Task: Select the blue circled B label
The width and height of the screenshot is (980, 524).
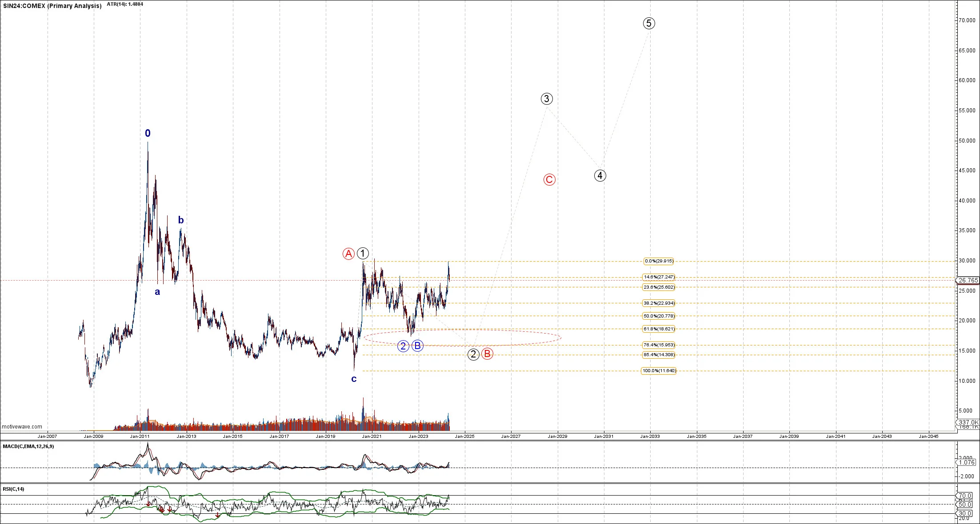Action: (x=417, y=346)
